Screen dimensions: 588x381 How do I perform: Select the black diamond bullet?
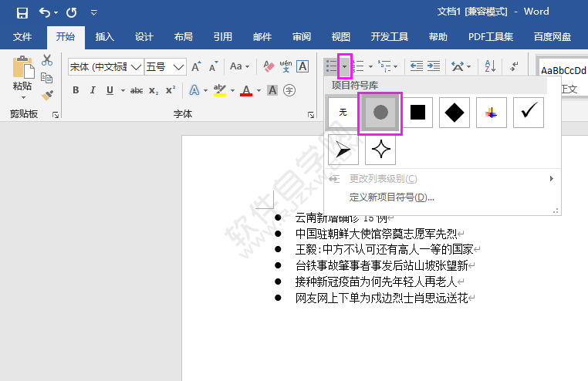(455, 113)
